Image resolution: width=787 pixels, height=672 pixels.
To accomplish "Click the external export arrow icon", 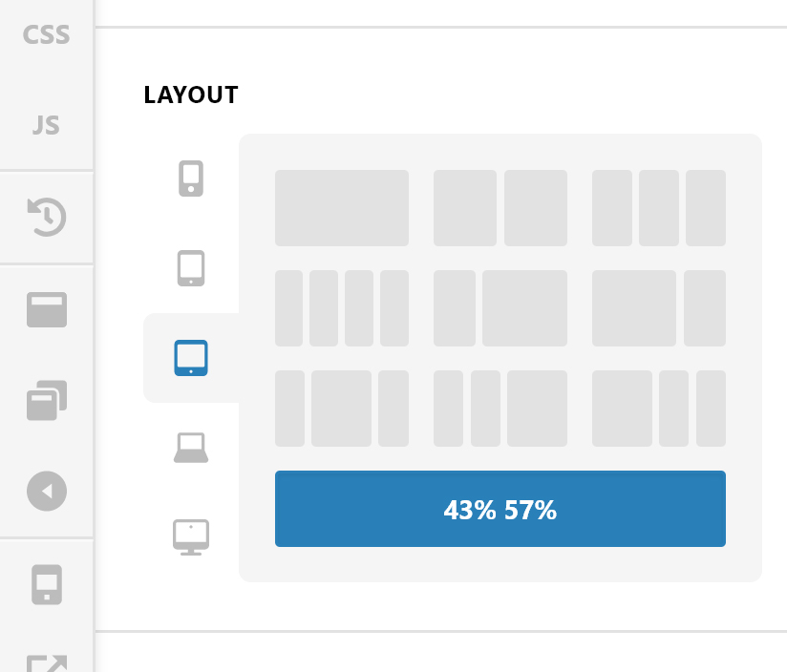I will coord(47,663).
